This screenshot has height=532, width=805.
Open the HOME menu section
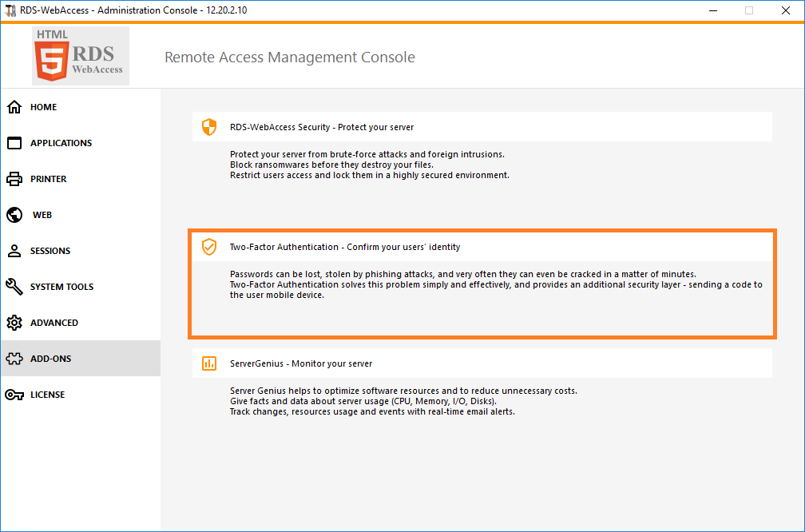click(x=81, y=107)
